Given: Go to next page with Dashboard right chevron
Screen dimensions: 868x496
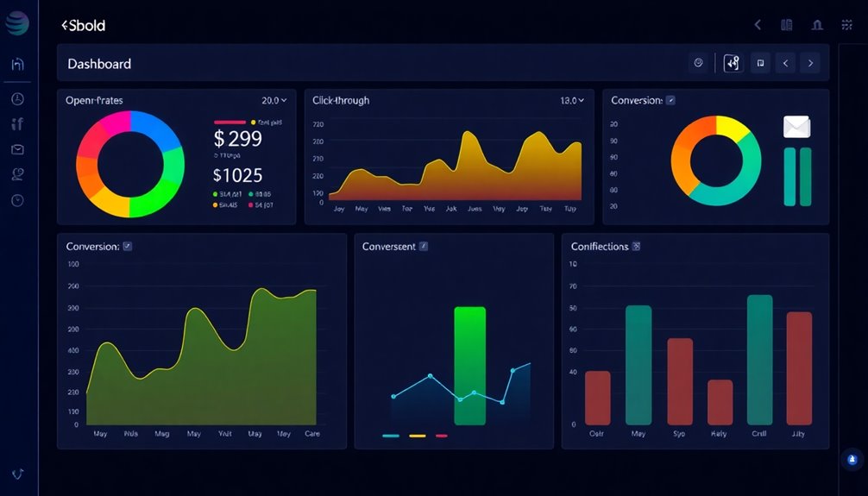Looking at the screenshot, I should (810, 63).
